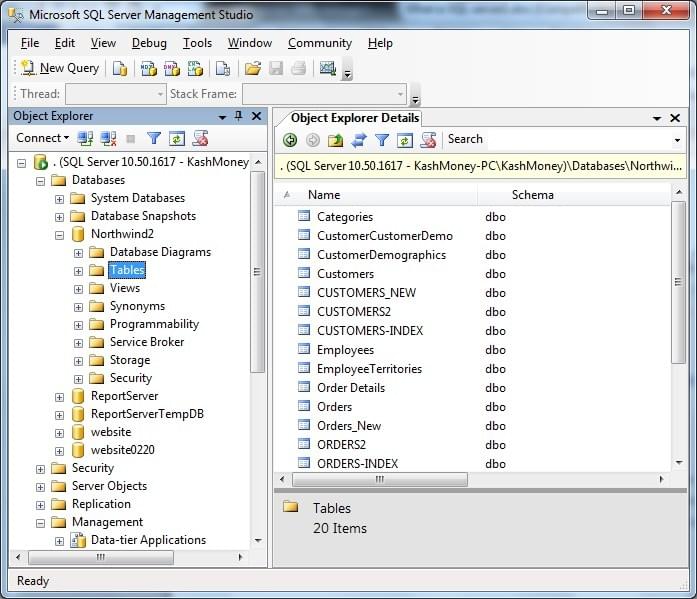Open the Help menu

(x=380, y=43)
